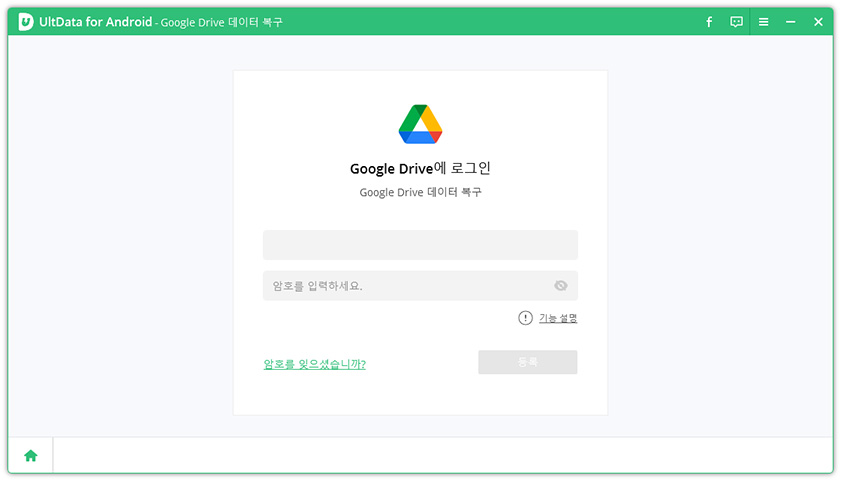Open the hamburger menu
The width and height of the screenshot is (841, 481).
763,22
